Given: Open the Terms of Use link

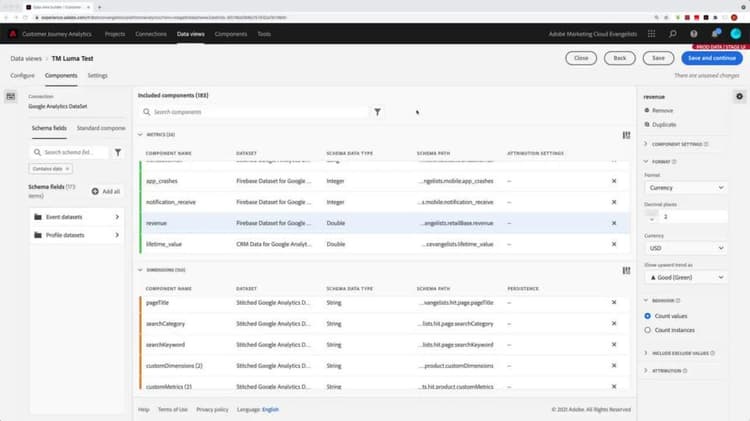Looking at the screenshot, I should coord(173,410).
